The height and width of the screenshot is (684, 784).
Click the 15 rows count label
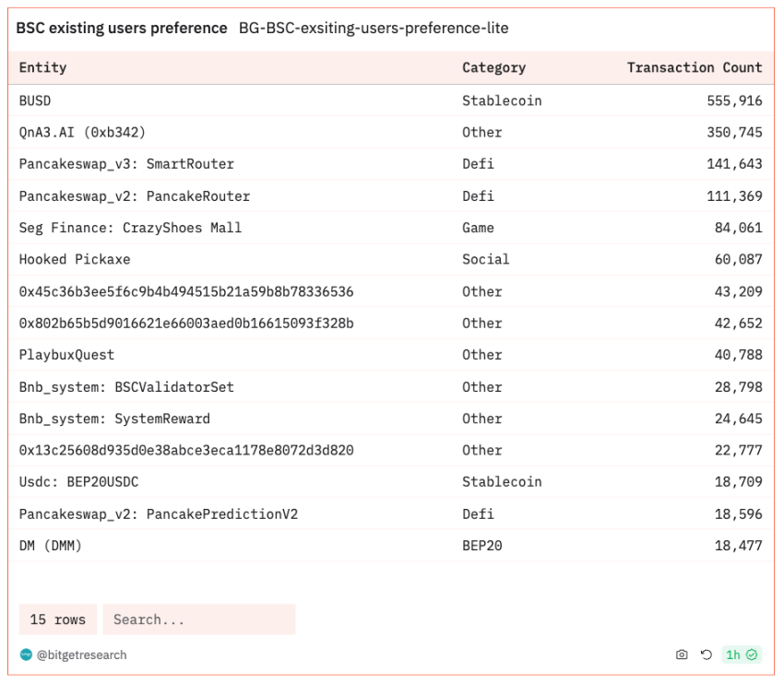click(57, 619)
